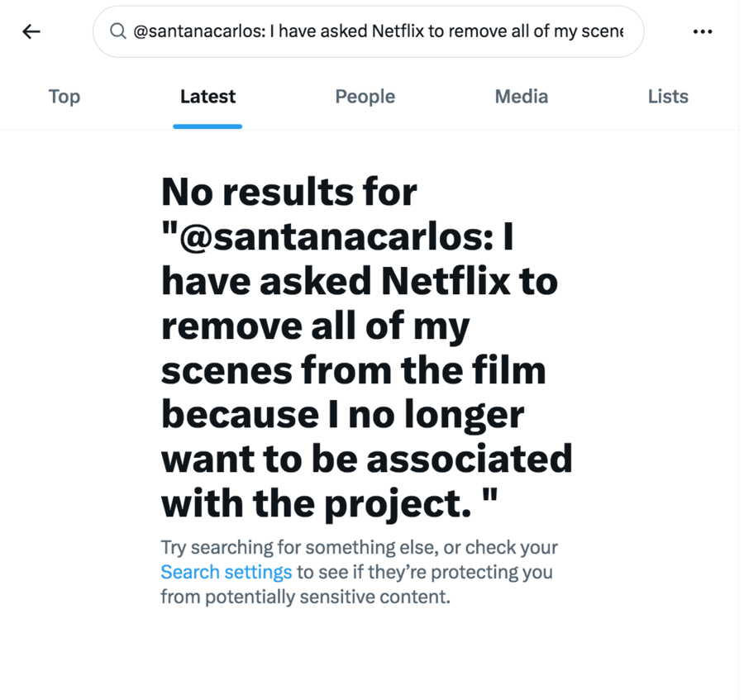Image resolution: width=744 pixels, height=700 pixels.
Task: Tap the left-pointing navigation arrow
Action: click(31, 31)
